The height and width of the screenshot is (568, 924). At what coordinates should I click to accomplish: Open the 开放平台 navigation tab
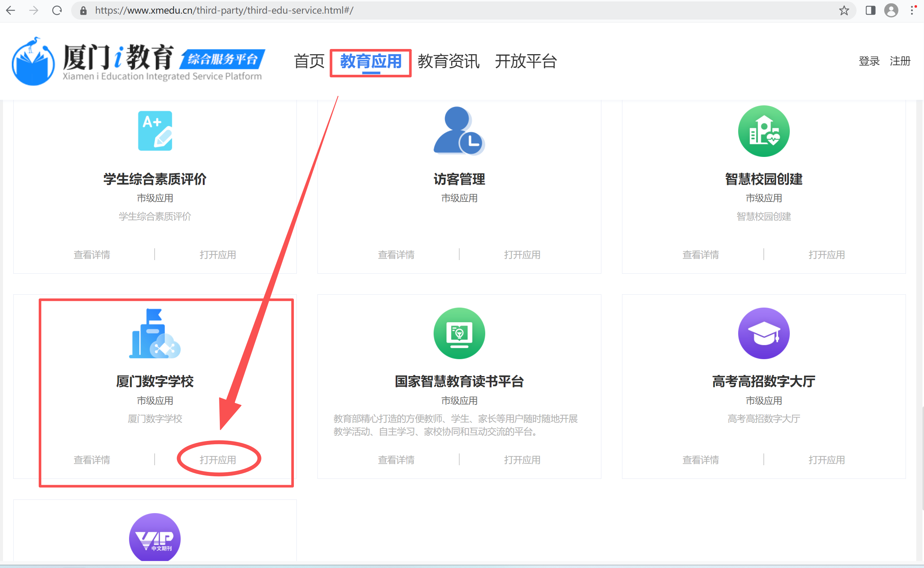[525, 61]
